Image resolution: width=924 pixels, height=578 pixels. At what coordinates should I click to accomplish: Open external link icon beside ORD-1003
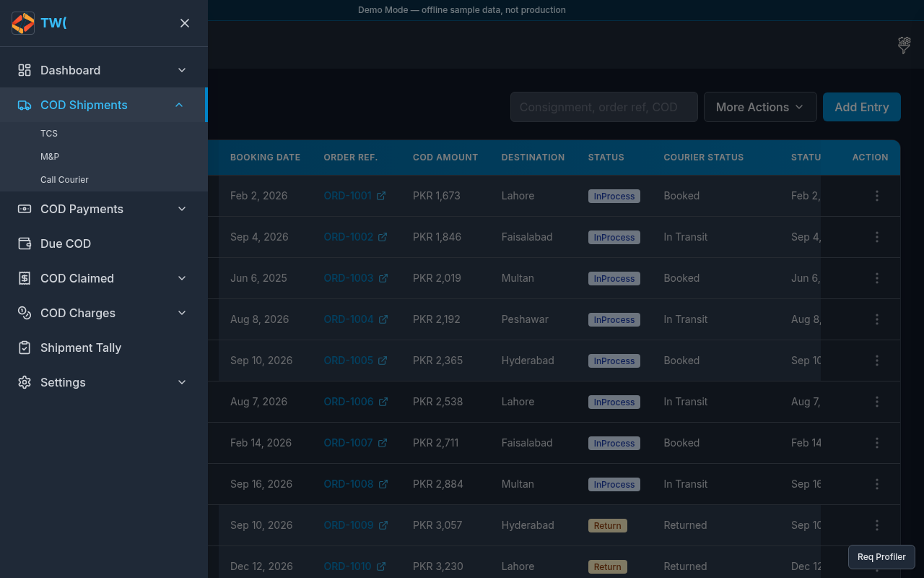383,278
